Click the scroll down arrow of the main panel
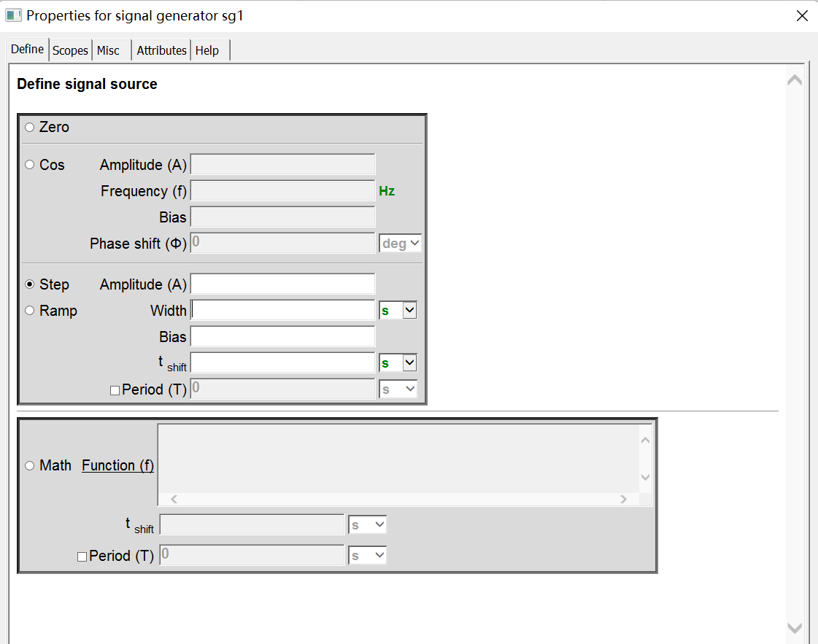The image size is (818, 644). pyautogui.click(x=795, y=628)
